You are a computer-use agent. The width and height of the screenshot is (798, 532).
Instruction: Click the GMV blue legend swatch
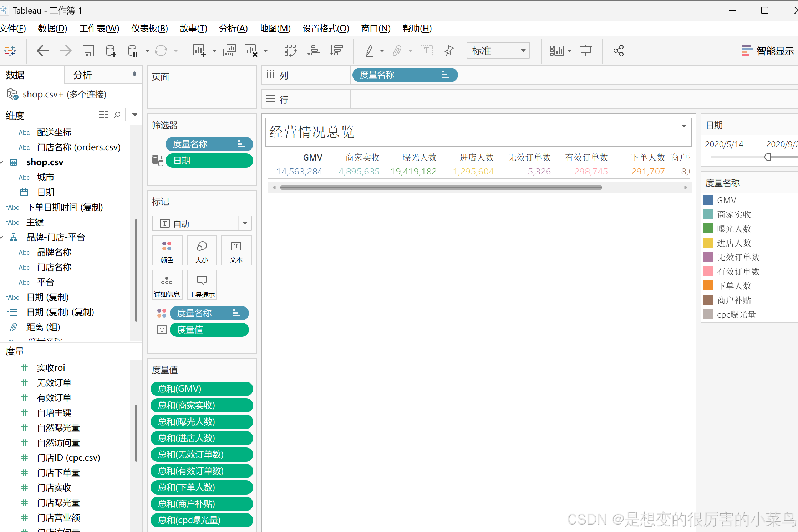(708, 200)
